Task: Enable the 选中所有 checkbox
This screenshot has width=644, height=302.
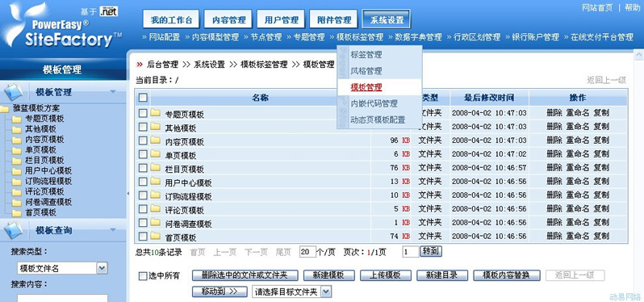Action: 143,276
